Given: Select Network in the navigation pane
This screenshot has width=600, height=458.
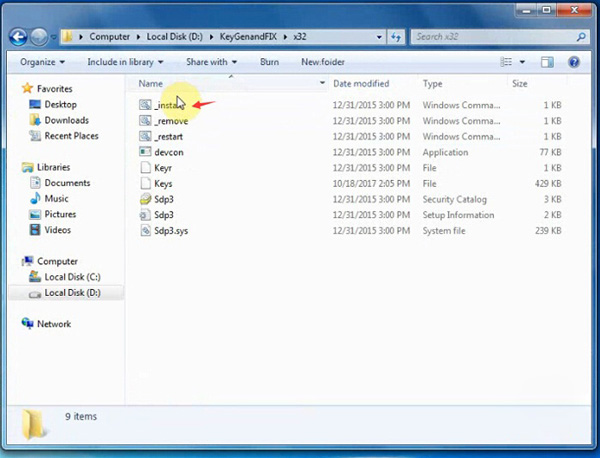Looking at the screenshot, I should tap(54, 324).
